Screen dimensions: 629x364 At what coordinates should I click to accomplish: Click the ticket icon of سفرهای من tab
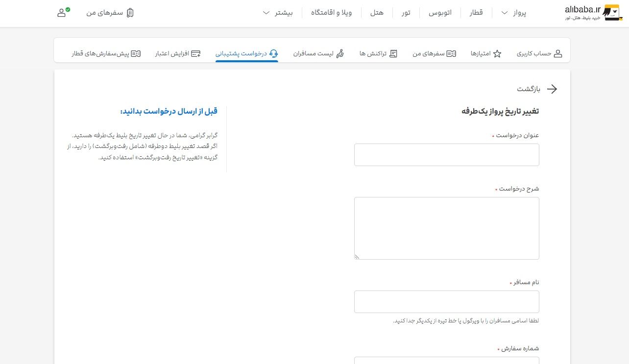451,54
